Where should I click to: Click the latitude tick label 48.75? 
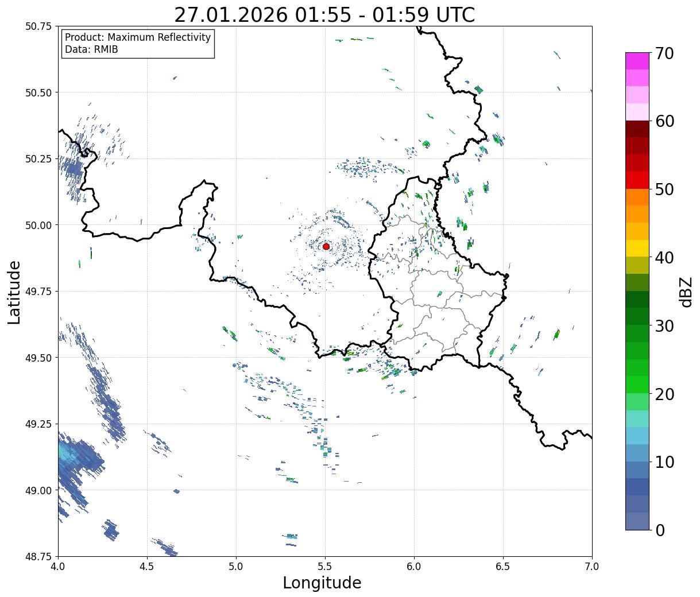38,557
